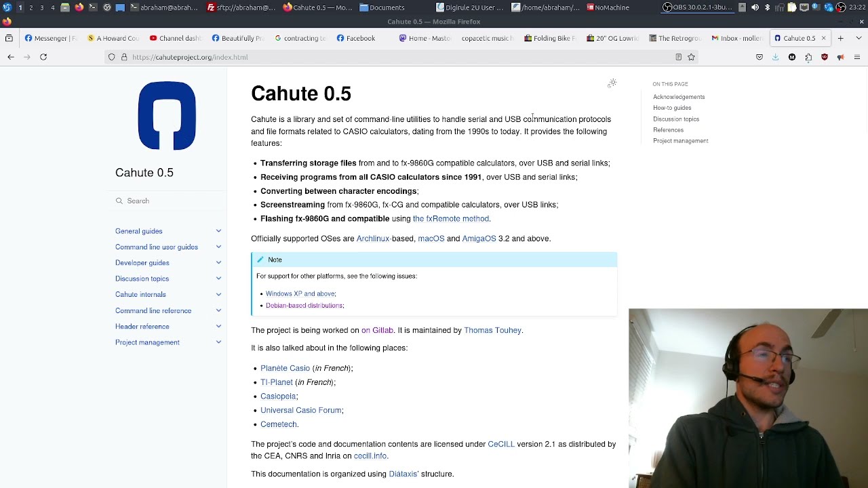The height and width of the screenshot is (488, 868).
Task: Jump to Acknowledgements in On This Page
Action: [x=679, y=97]
